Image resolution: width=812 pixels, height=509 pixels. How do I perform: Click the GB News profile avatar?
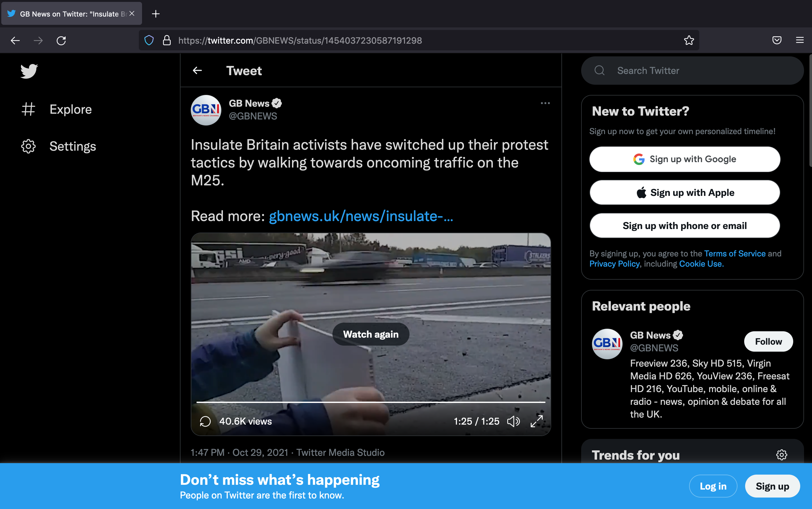[x=206, y=110]
